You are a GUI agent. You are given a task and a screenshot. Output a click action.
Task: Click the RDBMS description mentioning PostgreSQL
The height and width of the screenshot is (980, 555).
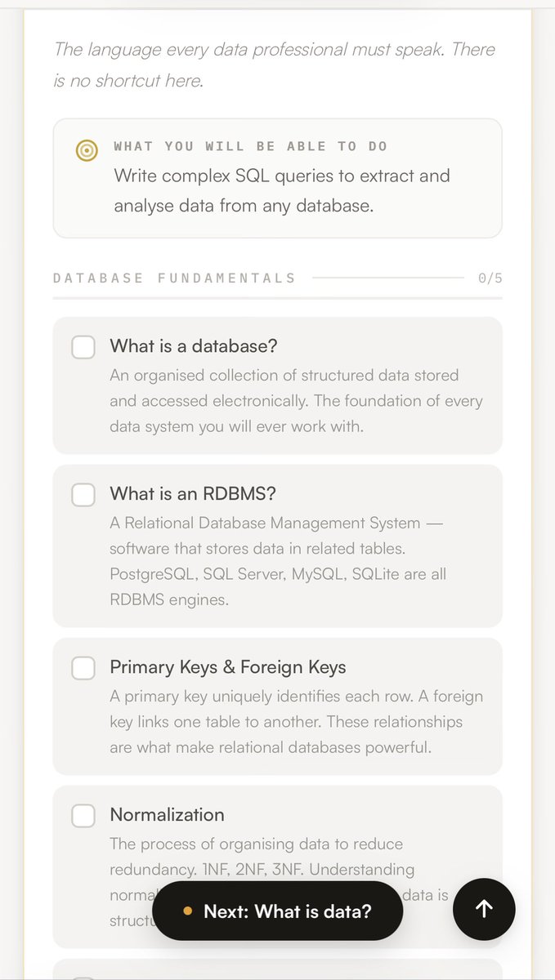tap(278, 561)
